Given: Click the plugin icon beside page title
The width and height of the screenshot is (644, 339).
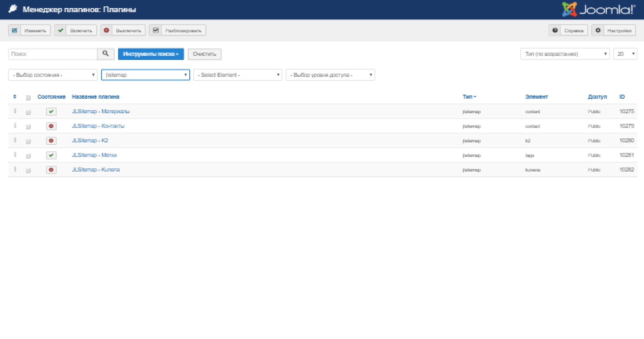Looking at the screenshot, I should pos(13,9).
